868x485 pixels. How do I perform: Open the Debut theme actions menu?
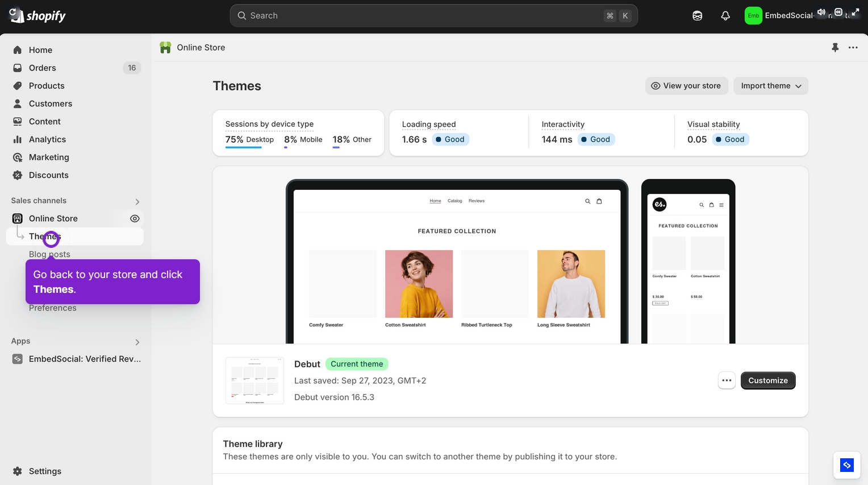coord(727,380)
